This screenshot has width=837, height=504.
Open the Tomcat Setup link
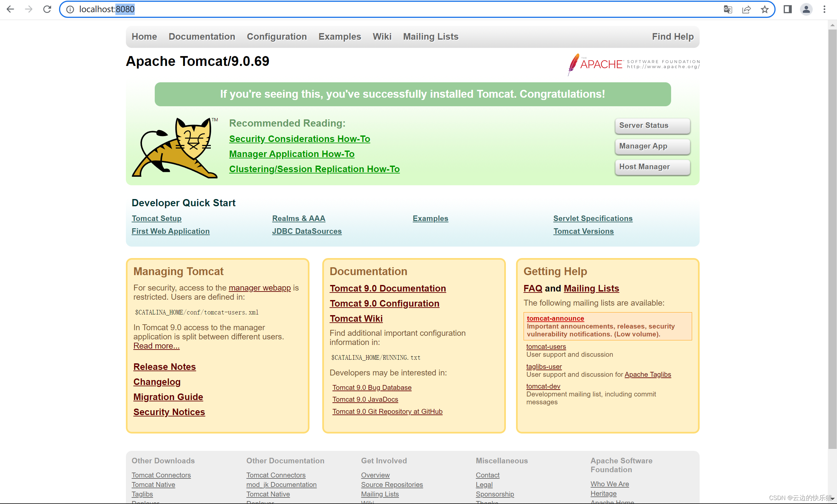click(156, 218)
